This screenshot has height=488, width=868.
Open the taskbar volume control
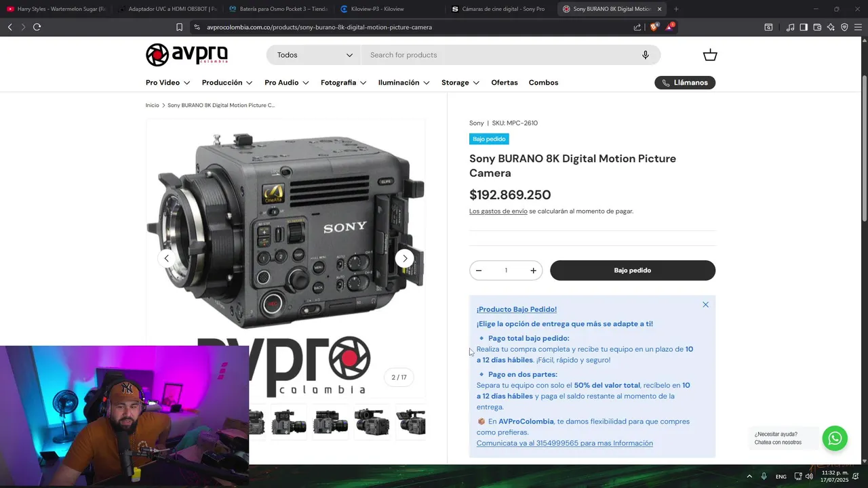(x=809, y=476)
